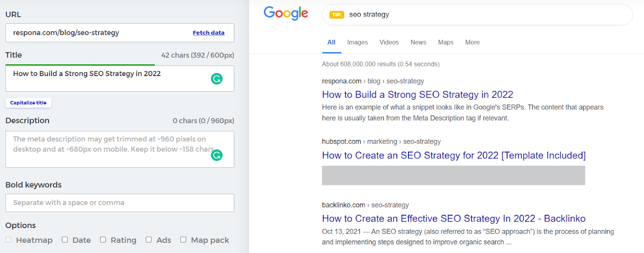The image size is (644, 253).
Task: Open the More search menu
Action: [x=472, y=42]
